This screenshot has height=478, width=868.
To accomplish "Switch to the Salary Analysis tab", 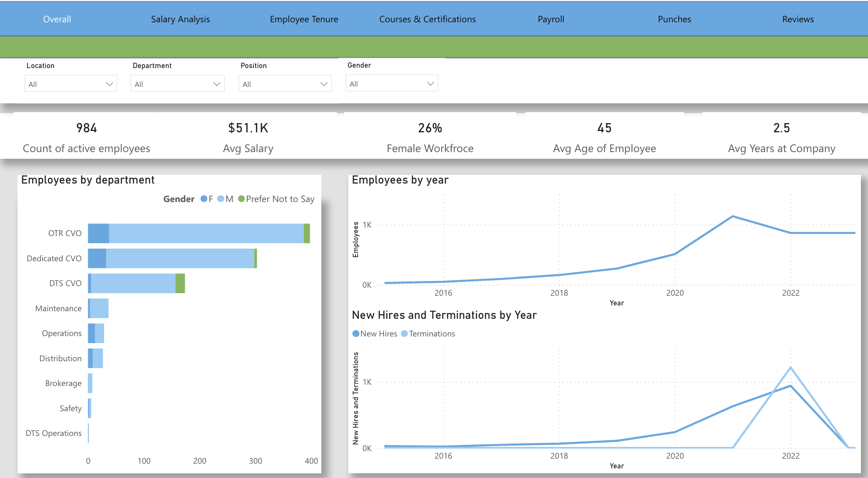I will 180,19.
